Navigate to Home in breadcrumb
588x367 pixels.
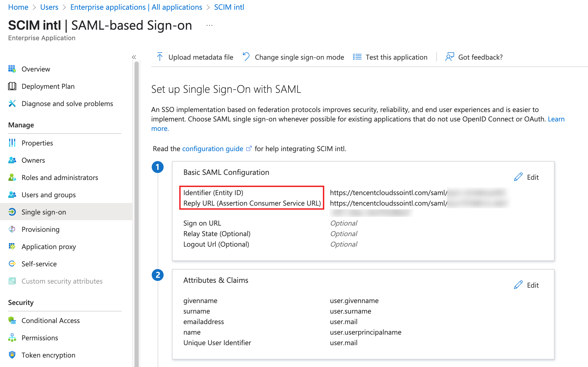pyautogui.click(x=18, y=7)
